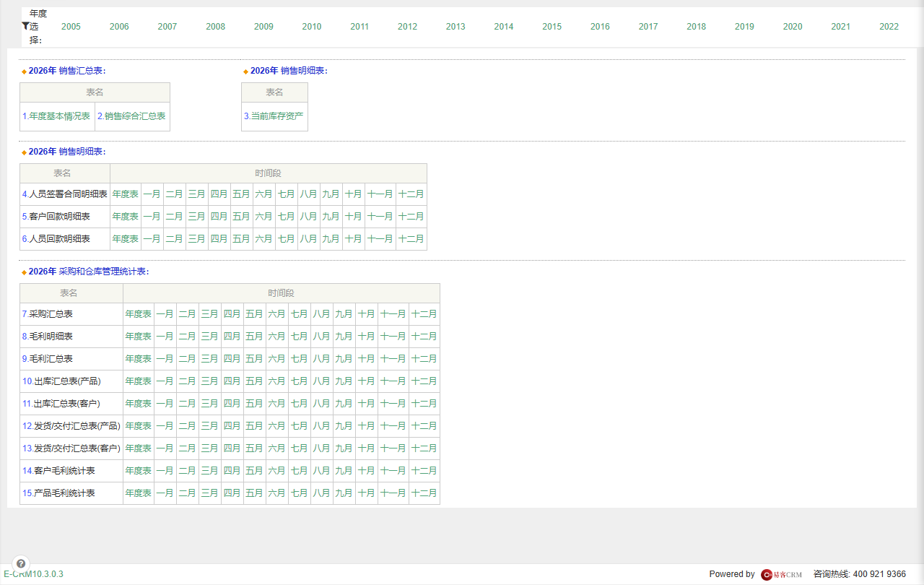
Task: View 三月 of 采购汇总表
Action: coord(210,314)
